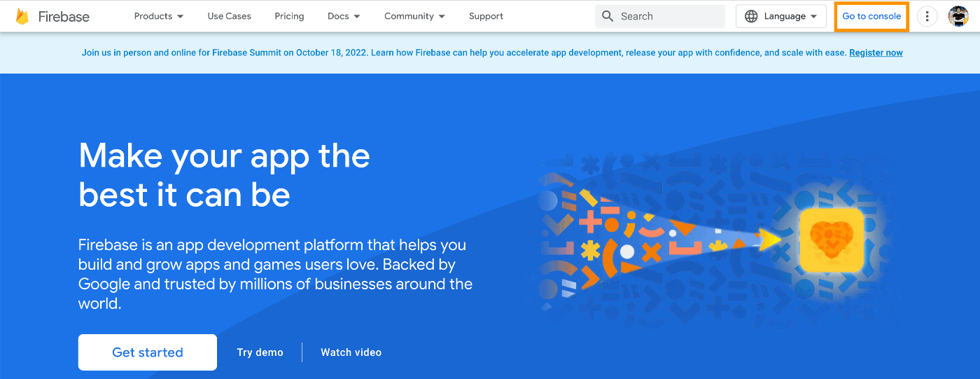Expand the Docs dropdown menu

click(x=344, y=16)
